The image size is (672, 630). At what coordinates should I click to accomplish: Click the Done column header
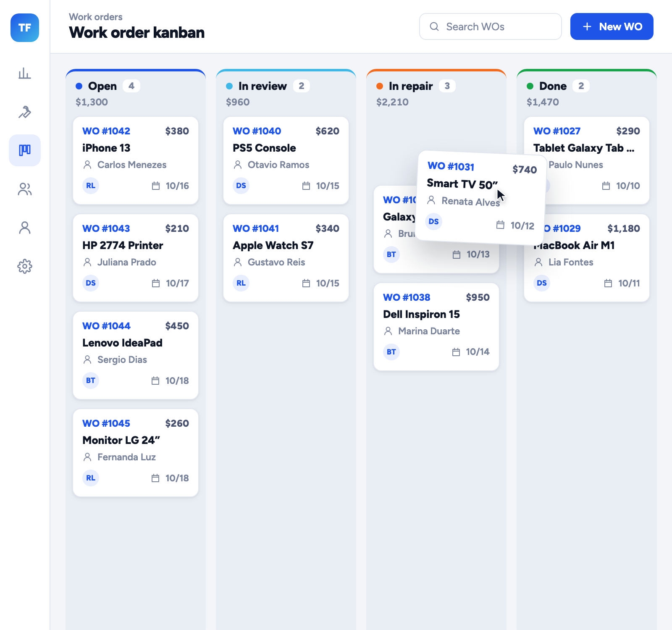click(553, 86)
